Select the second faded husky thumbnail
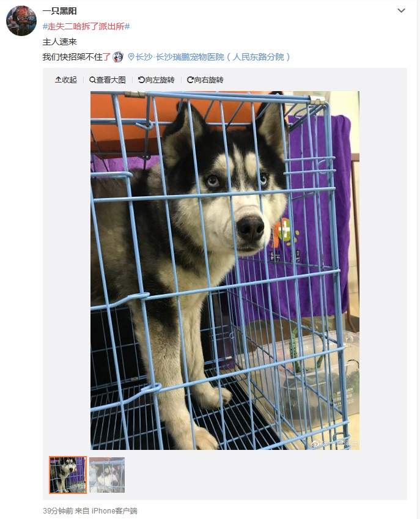Image resolution: width=420 pixels, height=519 pixels. (x=107, y=475)
